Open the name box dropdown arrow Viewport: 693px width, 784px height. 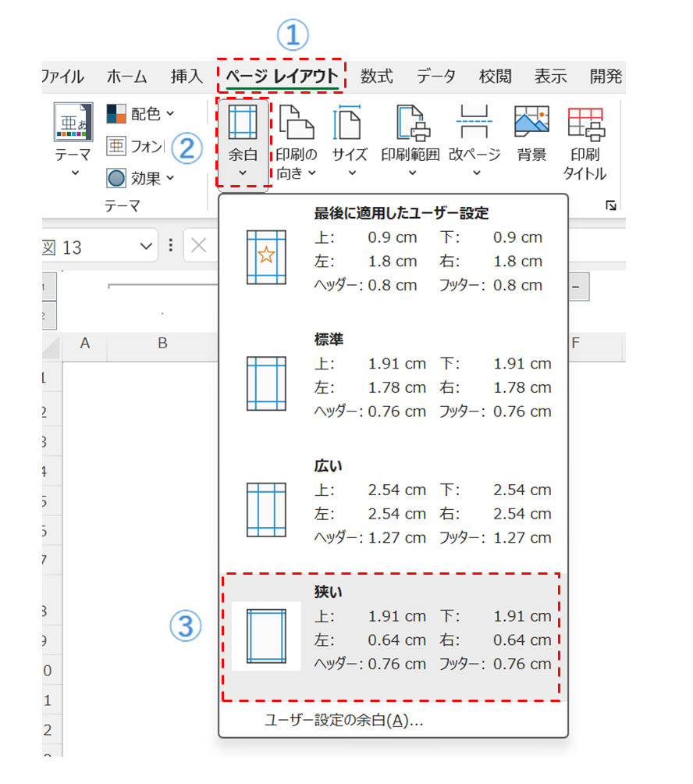coord(146,247)
